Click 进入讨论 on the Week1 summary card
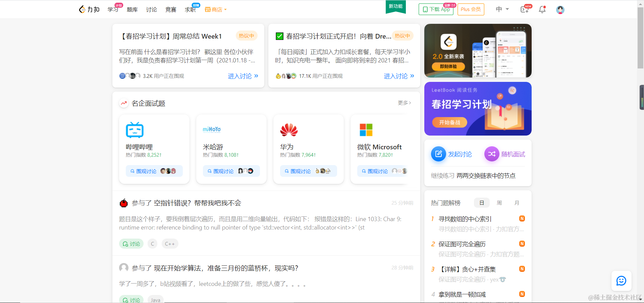 coord(243,76)
